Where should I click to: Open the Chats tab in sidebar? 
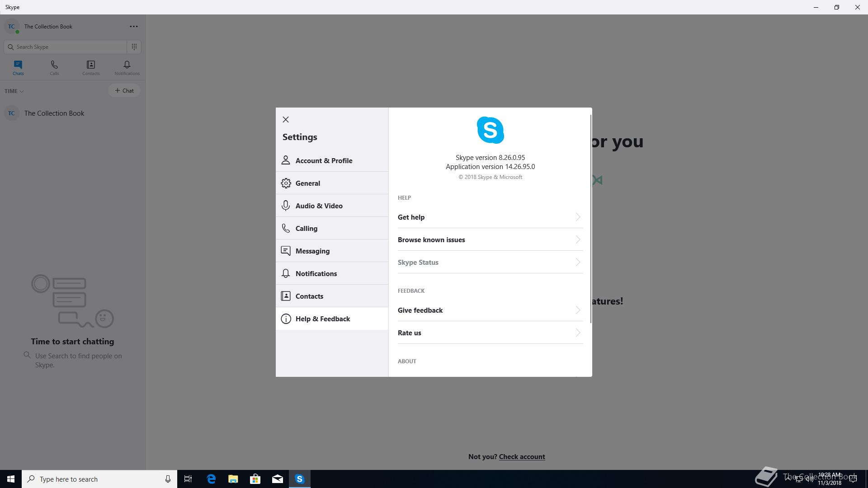(x=18, y=68)
